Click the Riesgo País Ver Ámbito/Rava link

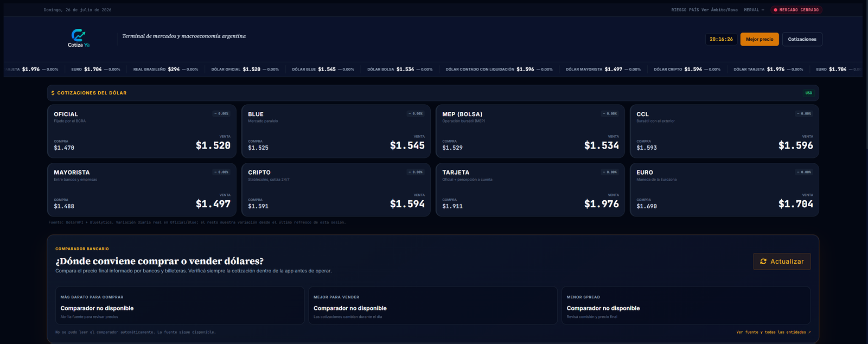coord(704,10)
